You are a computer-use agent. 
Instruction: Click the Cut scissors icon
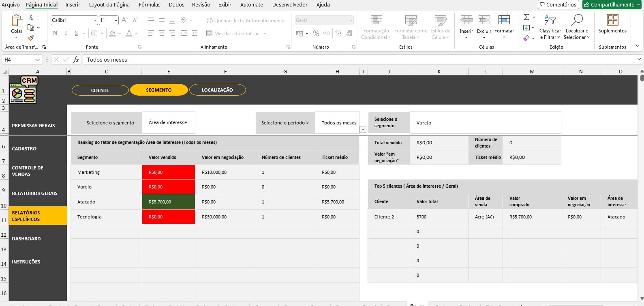point(31,17)
